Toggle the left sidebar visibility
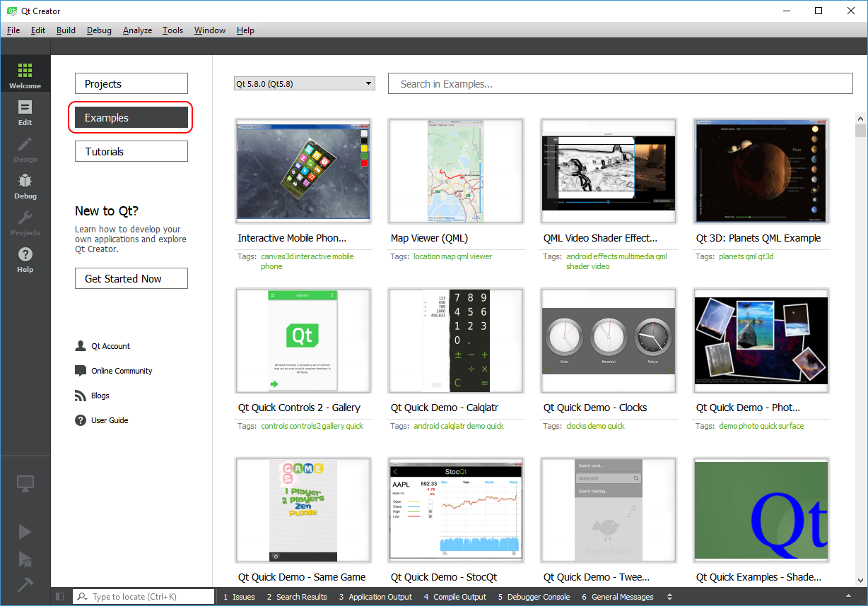The image size is (868, 606). click(59, 597)
